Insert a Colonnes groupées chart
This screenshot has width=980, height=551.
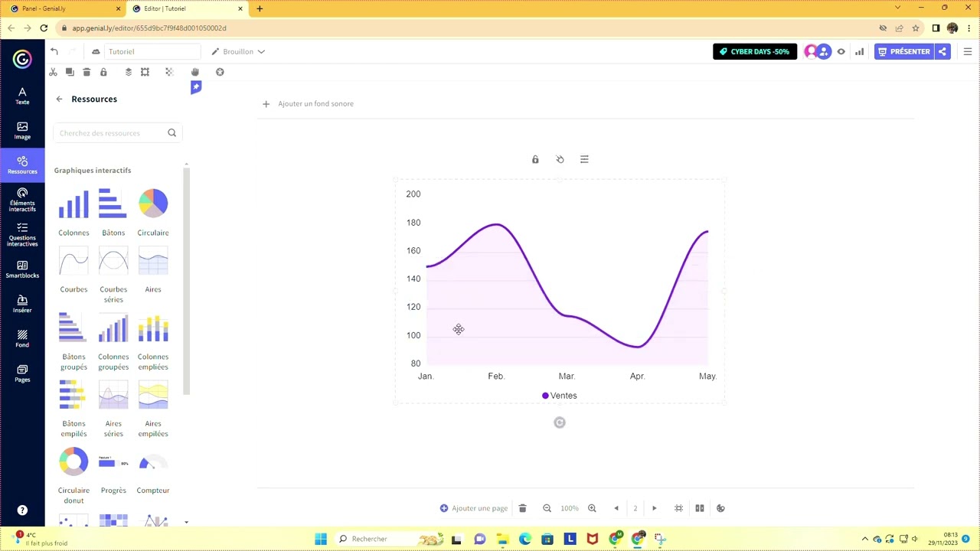tap(113, 341)
